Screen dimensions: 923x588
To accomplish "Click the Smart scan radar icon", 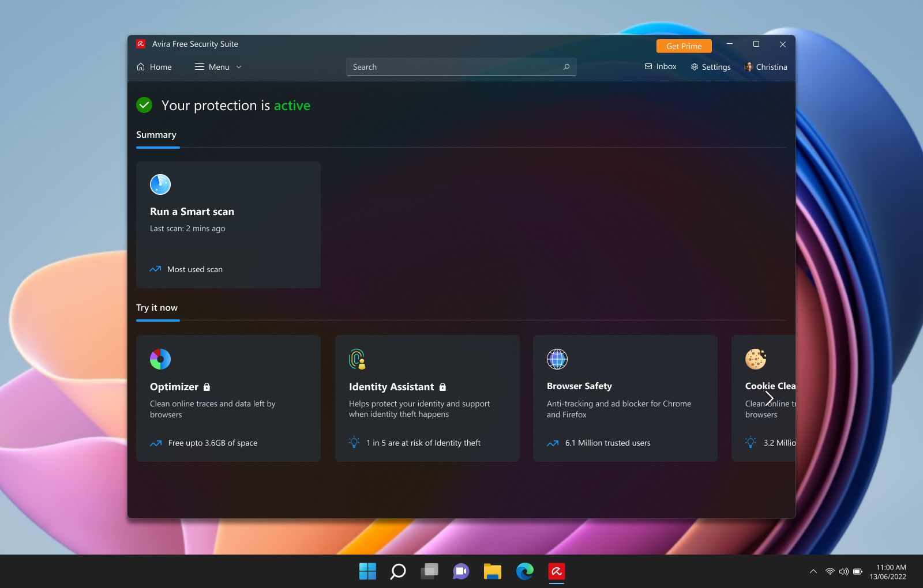I will coord(160,184).
